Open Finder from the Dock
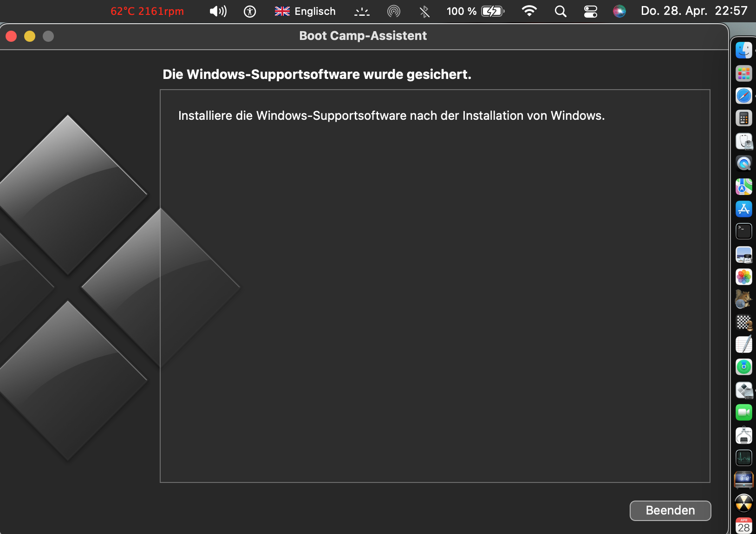This screenshot has width=756, height=534. 744,50
